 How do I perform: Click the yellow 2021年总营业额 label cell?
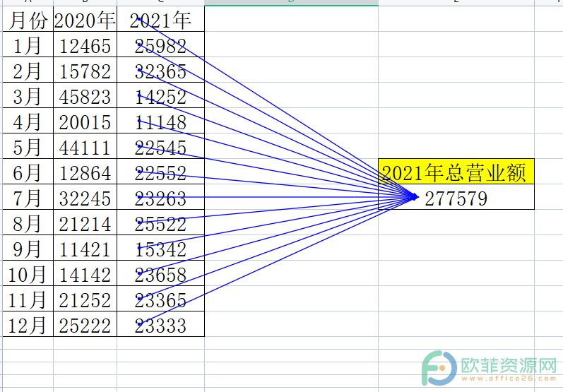pos(456,172)
